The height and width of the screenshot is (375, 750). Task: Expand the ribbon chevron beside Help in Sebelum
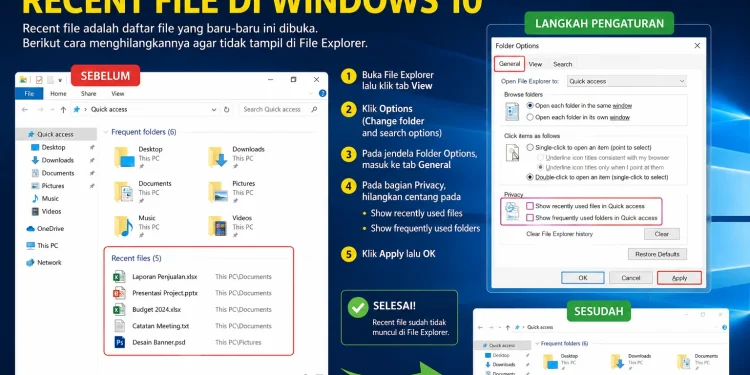(312, 94)
